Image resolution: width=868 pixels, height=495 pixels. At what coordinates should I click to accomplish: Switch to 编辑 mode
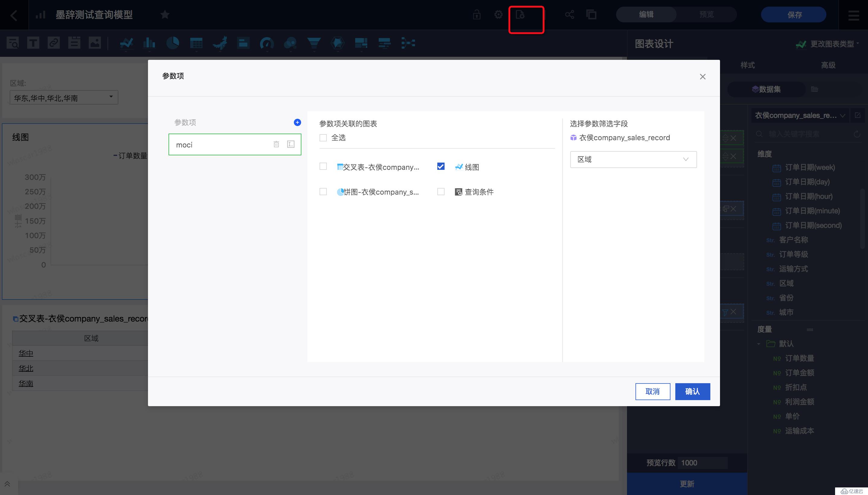click(x=646, y=15)
